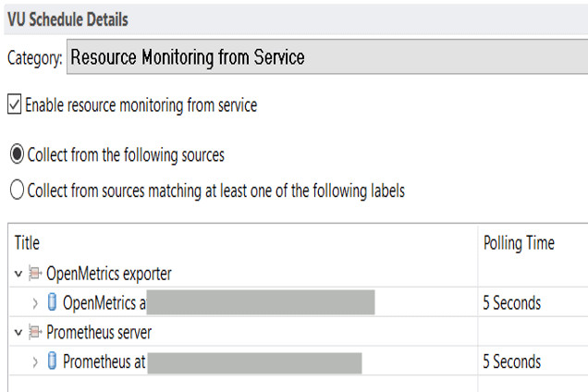Click the Prometheus server group icon
The height and width of the screenshot is (392, 588).
(35, 333)
